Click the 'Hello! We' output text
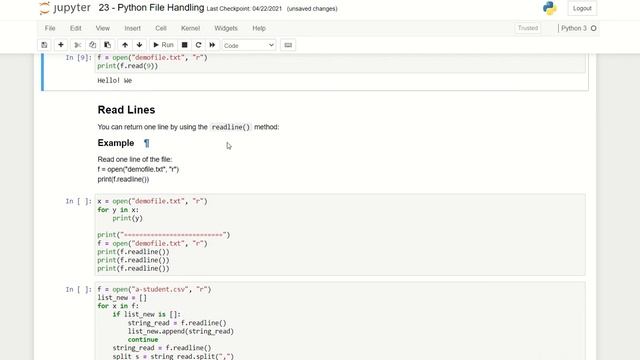Image resolution: width=640 pixels, height=360 pixels. pos(115,80)
